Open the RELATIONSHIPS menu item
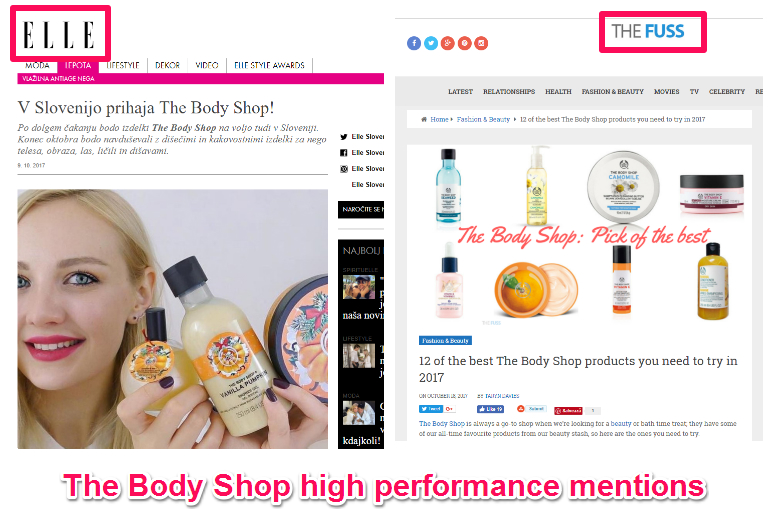The image size is (776, 518). [509, 92]
